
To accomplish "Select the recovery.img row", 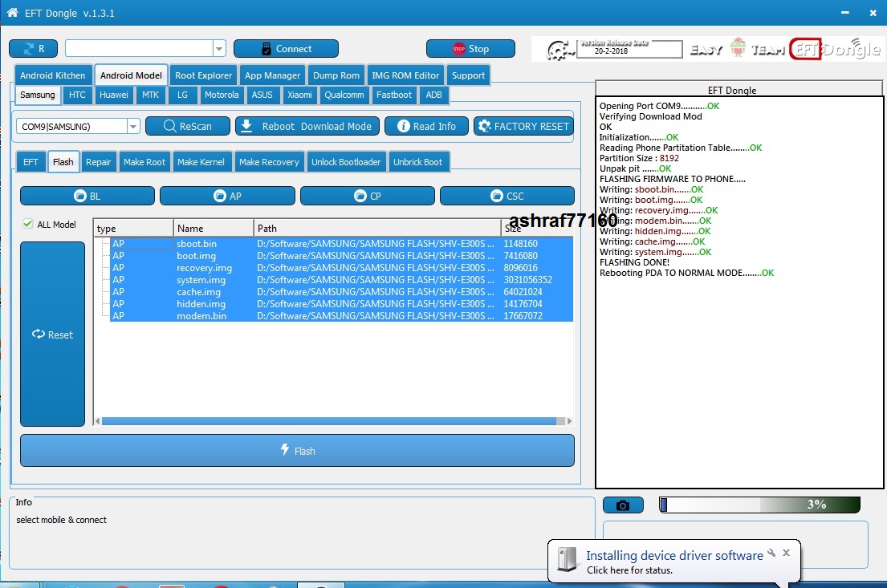I will point(341,267).
